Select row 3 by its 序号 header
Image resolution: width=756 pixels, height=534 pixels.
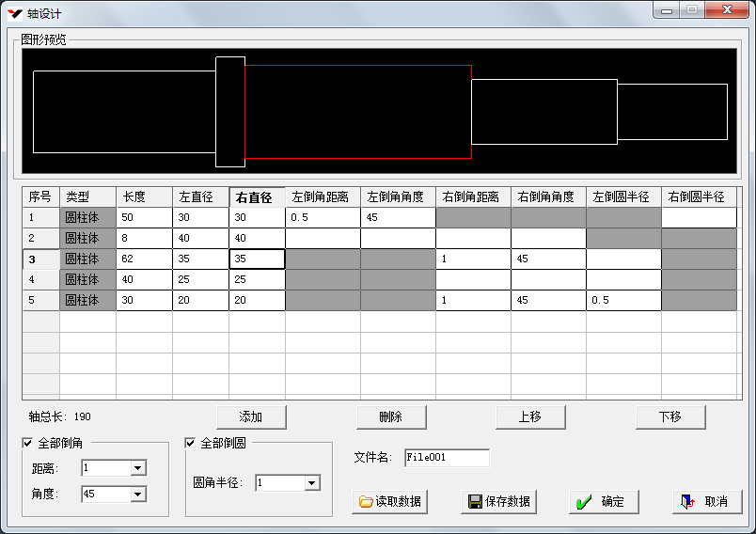pos(40,259)
